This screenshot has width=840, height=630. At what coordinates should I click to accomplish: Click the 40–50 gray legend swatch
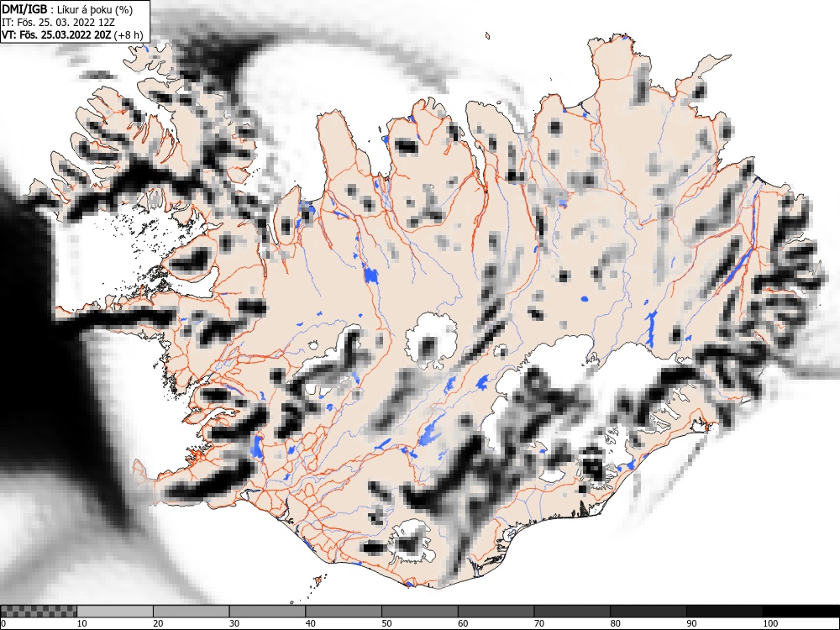pyautogui.click(x=344, y=612)
